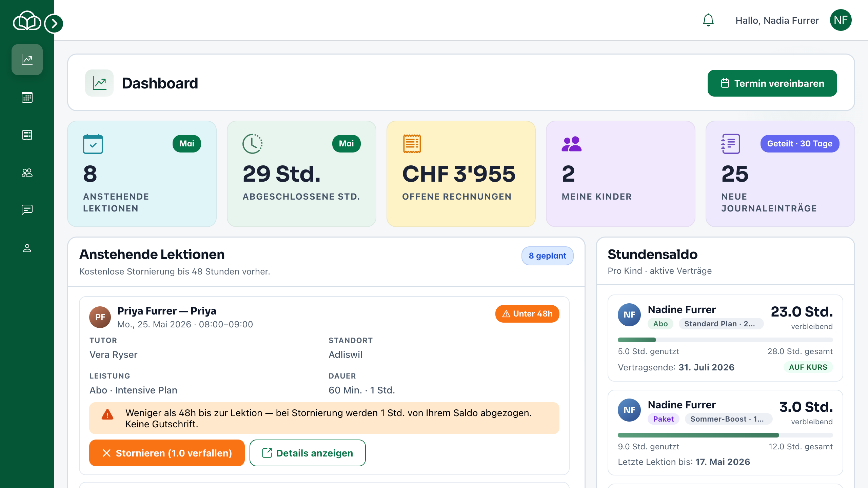Click Letzte Lektion bis 17. Mai 2026 text
868x488 pixels.
click(684, 462)
